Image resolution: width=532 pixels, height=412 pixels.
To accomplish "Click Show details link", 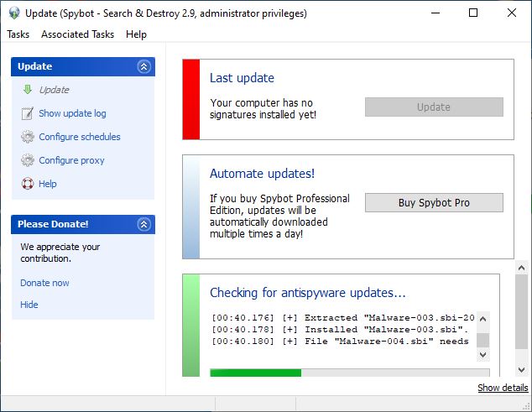I will [503, 388].
